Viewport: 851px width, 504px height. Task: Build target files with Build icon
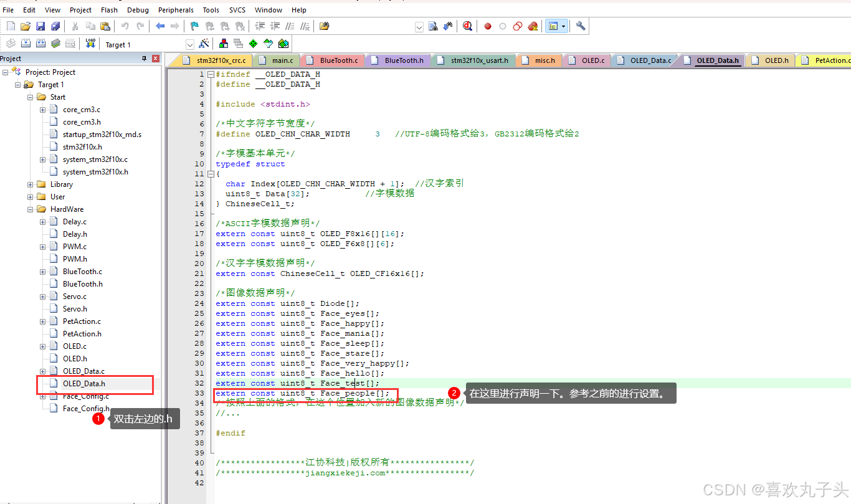(26, 44)
